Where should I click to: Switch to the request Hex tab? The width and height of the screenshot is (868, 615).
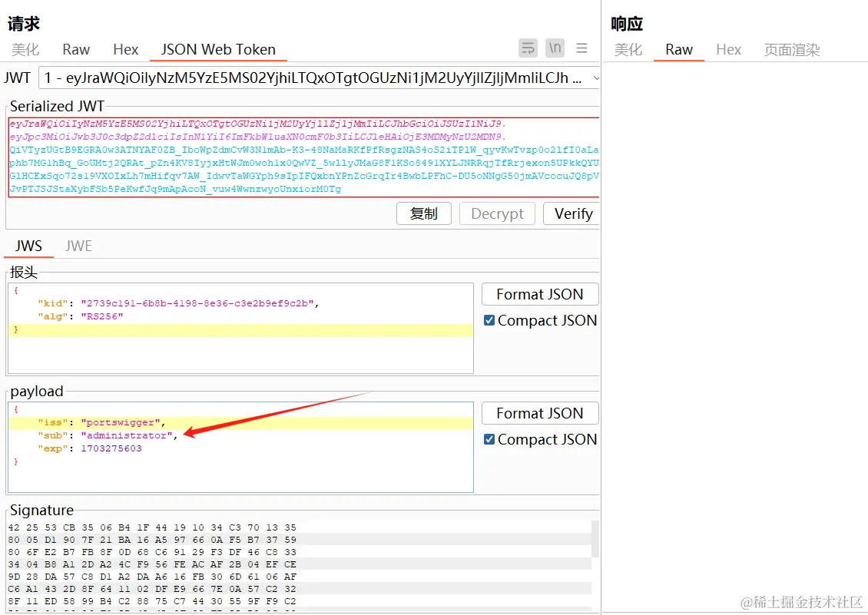tap(126, 50)
